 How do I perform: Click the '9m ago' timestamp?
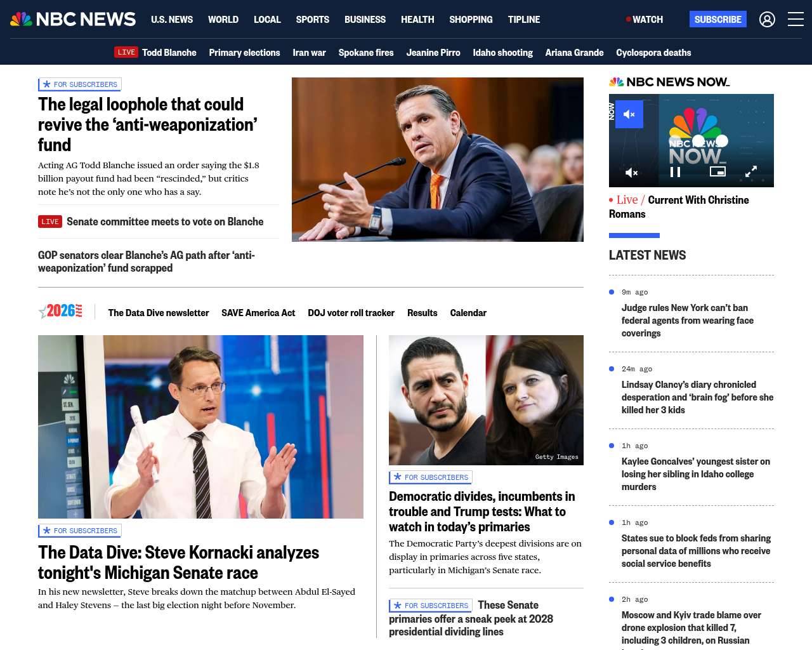[634, 292]
